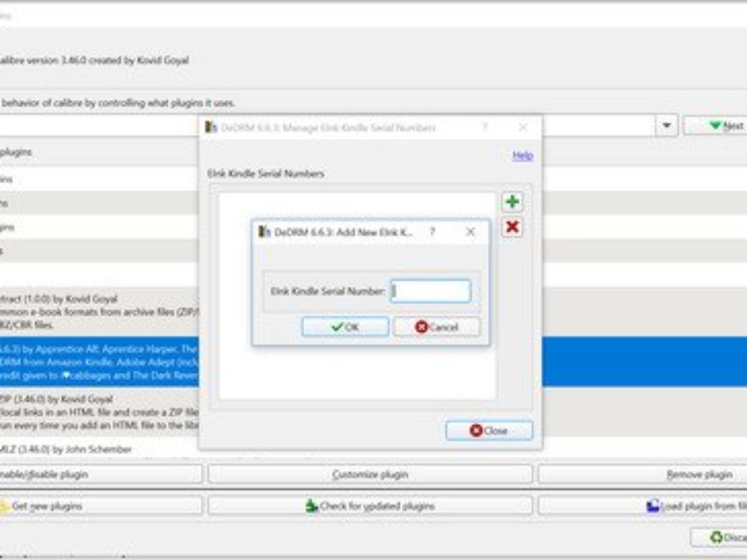Viewport: 747px width, 560px height.
Task: Click Remove plugin button
Action: (x=642, y=474)
